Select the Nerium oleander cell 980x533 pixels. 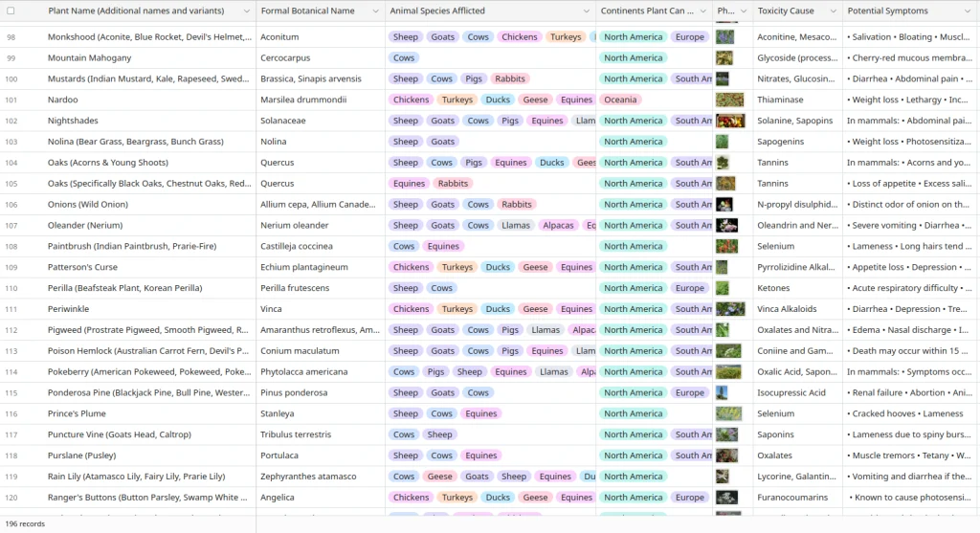click(x=321, y=226)
